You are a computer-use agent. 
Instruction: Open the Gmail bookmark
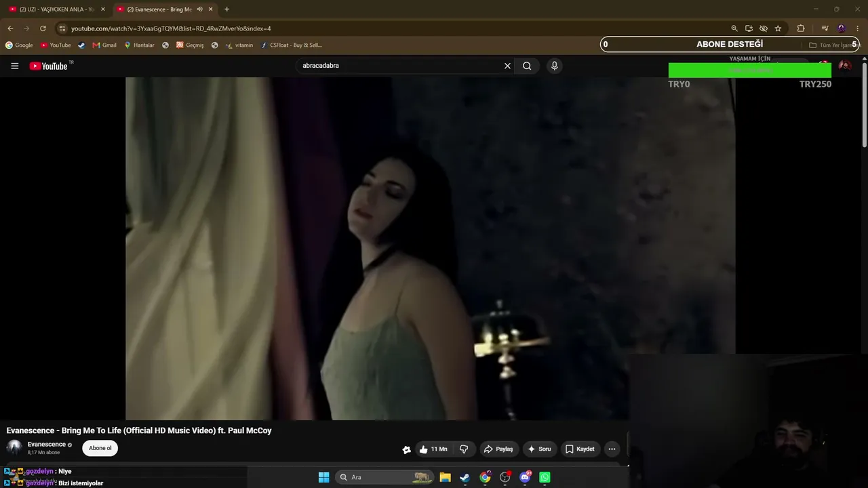coord(104,45)
